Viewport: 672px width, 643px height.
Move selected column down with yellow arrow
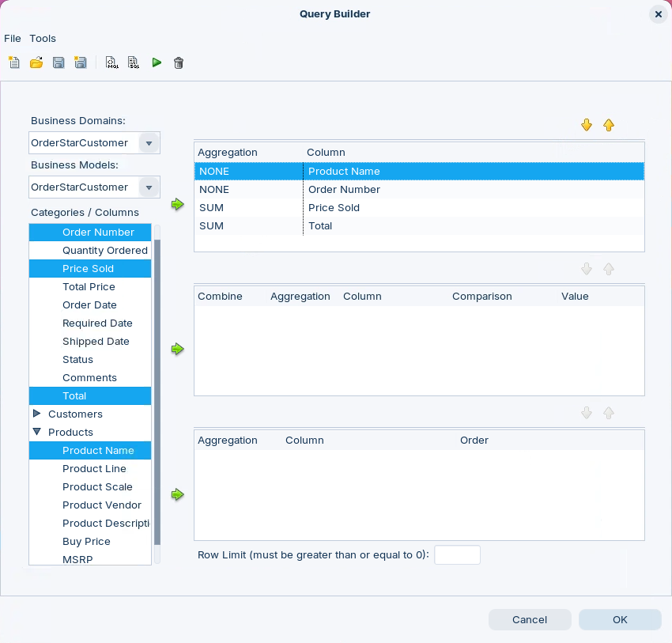pos(587,125)
